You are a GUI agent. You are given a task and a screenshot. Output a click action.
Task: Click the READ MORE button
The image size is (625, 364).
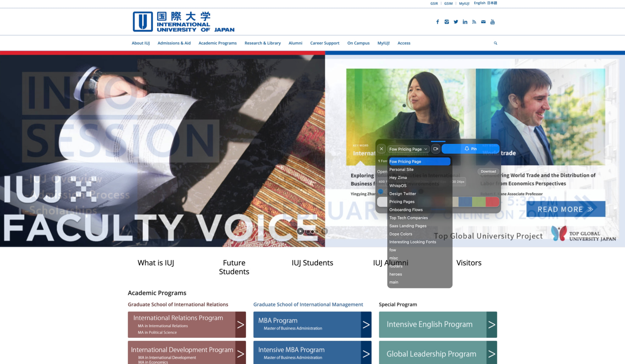565,209
